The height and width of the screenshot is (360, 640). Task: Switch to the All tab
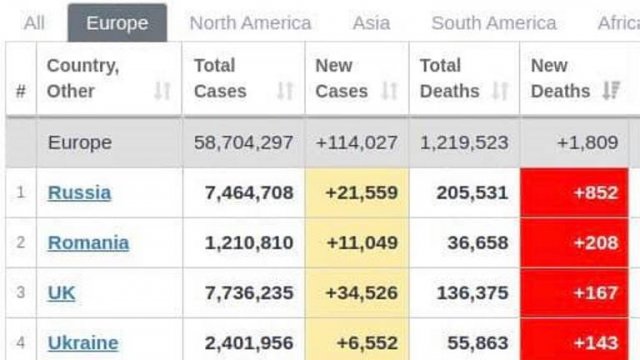(34, 23)
